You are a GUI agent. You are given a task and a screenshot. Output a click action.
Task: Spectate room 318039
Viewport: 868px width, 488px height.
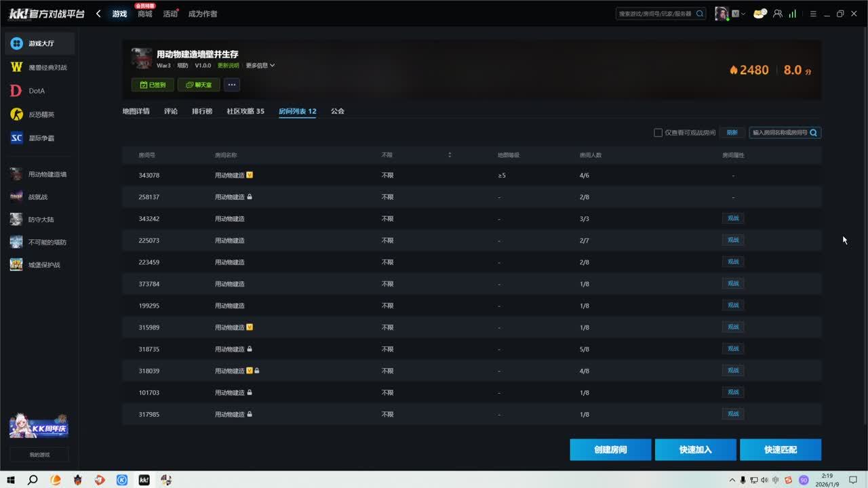[733, 370]
